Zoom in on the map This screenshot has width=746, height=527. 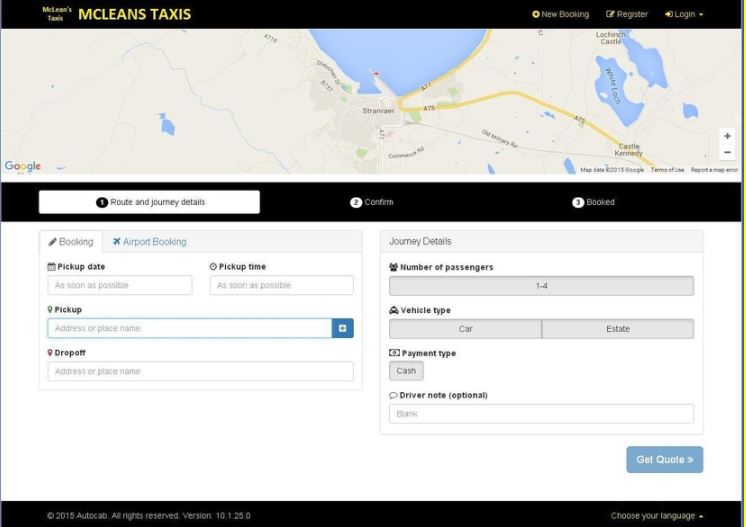[x=727, y=136]
